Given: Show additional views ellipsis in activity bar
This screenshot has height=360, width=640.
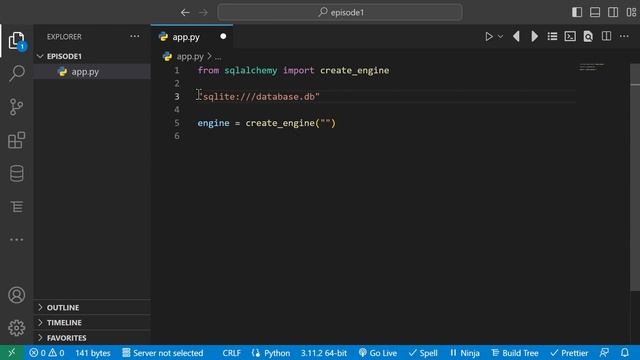Looking at the screenshot, I should coord(16,240).
